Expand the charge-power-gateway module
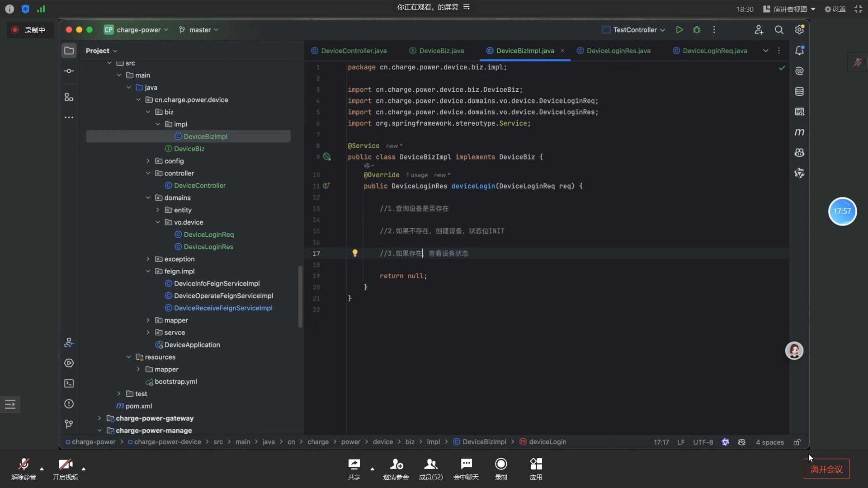The image size is (868, 488). (99, 418)
